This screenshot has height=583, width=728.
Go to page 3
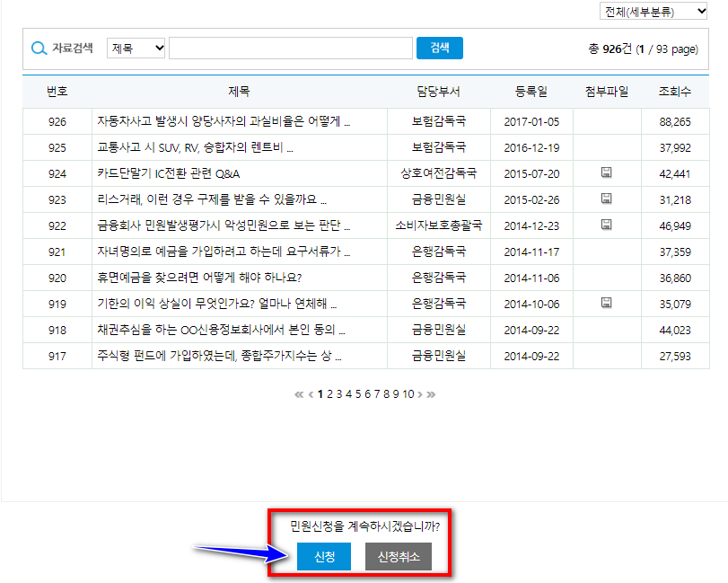[339, 394]
